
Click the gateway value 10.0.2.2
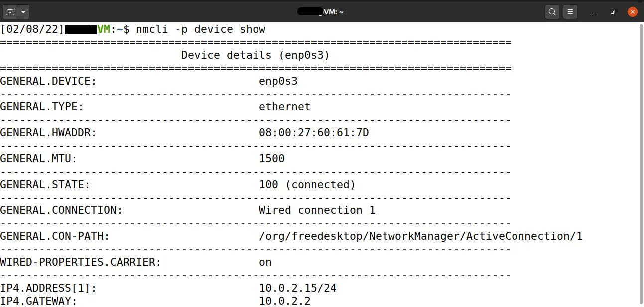tap(285, 301)
